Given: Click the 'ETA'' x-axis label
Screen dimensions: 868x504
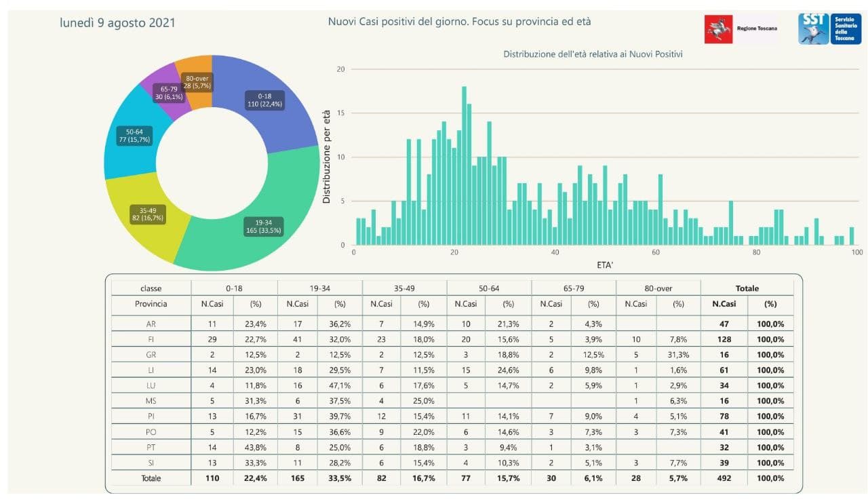Looking at the screenshot, I should (606, 265).
